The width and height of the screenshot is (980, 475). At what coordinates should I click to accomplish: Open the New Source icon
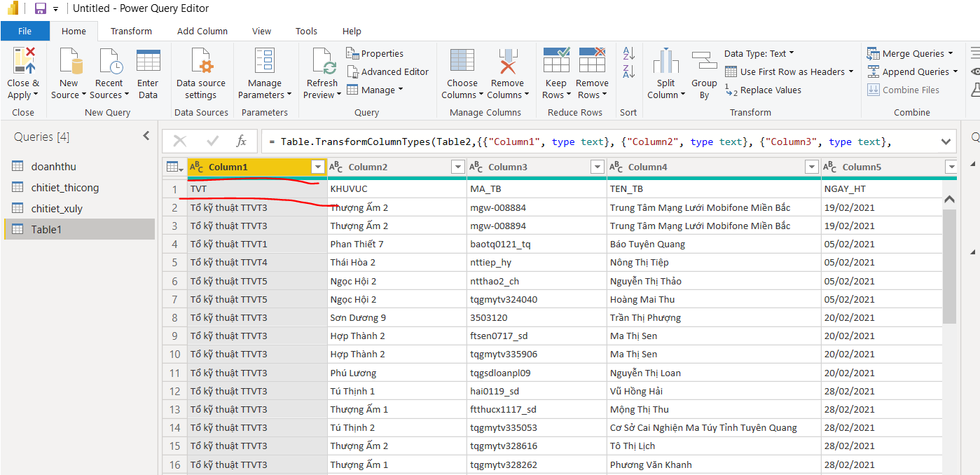[x=69, y=62]
